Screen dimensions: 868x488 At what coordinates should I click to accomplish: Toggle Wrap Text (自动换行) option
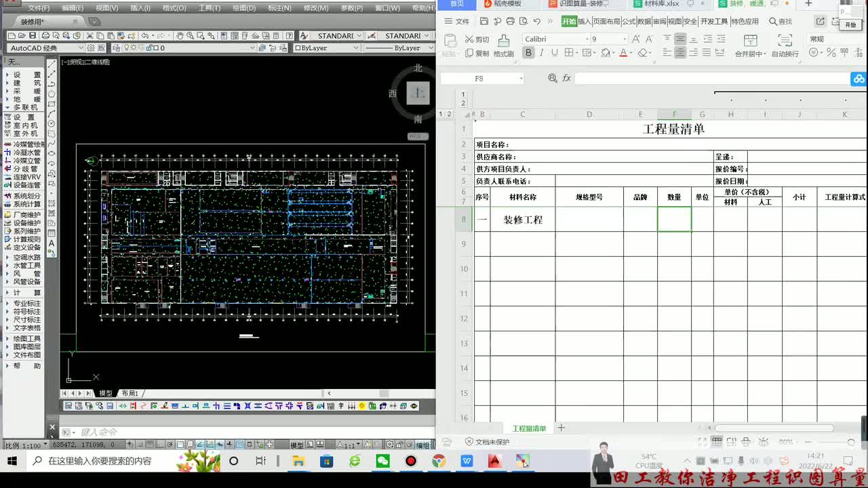click(785, 46)
